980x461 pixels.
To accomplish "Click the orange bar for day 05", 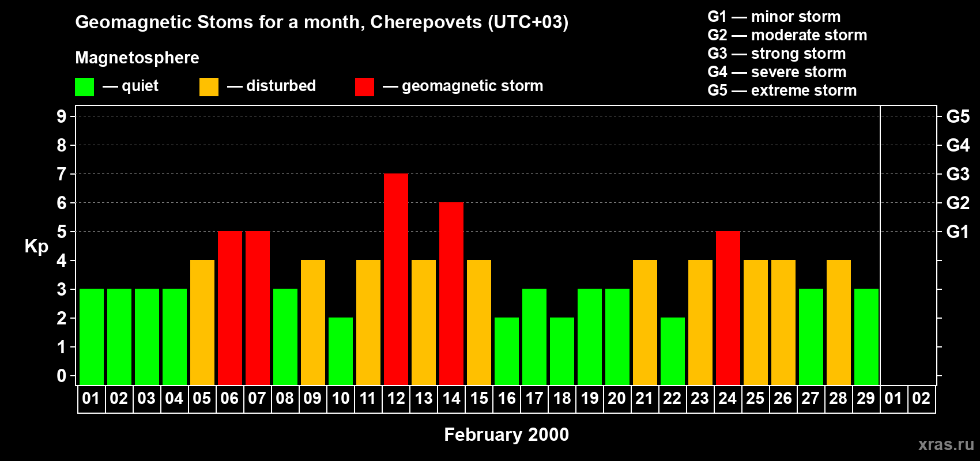I will [x=202, y=322].
